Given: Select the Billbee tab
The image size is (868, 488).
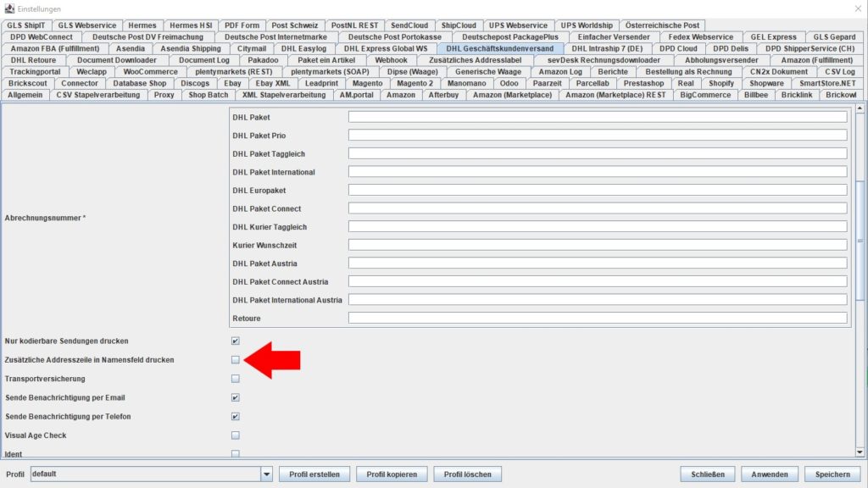Looking at the screenshot, I should click(756, 95).
